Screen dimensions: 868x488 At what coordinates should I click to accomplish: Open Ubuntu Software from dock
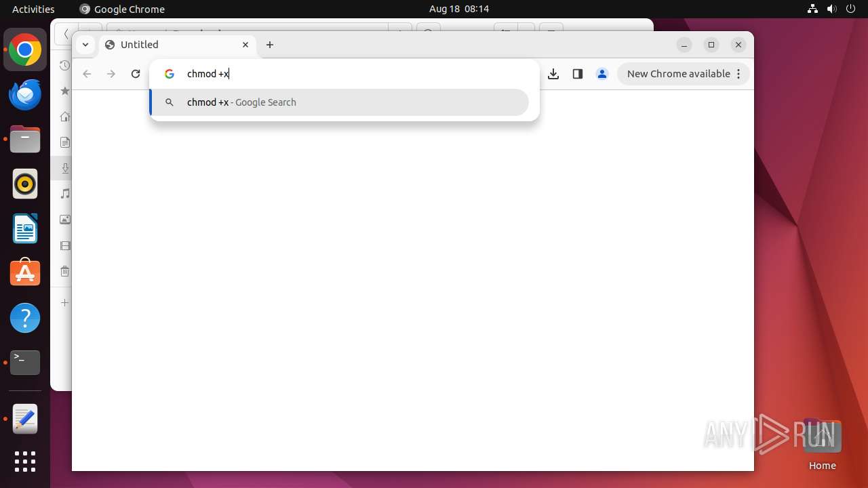(25, 273)
